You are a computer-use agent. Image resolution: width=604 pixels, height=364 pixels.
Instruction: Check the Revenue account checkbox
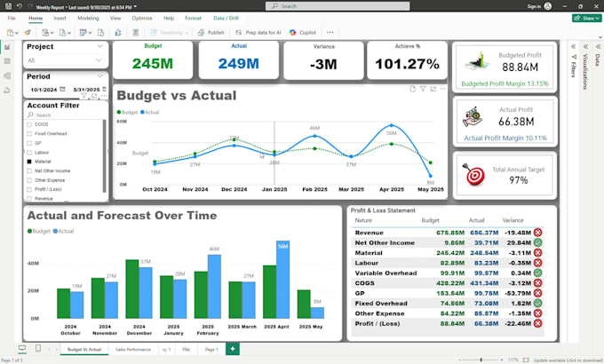pyautogui.click(x=29, y=199)
